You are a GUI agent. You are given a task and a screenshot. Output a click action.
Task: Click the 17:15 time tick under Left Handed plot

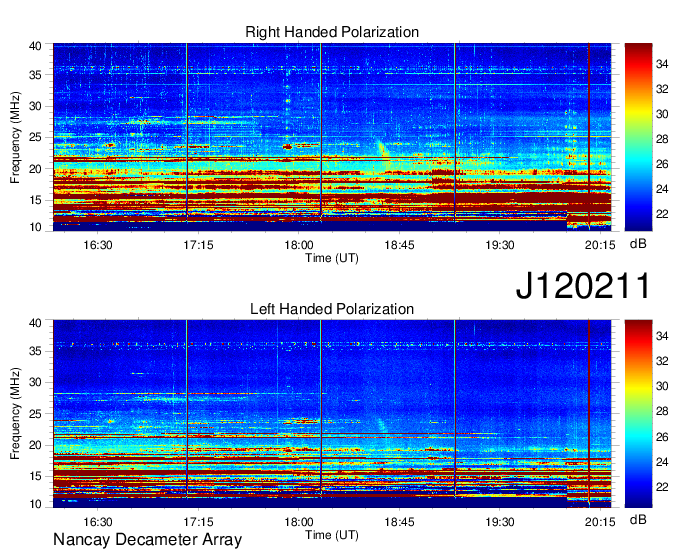pyautogui.click(x=198, y=522)
